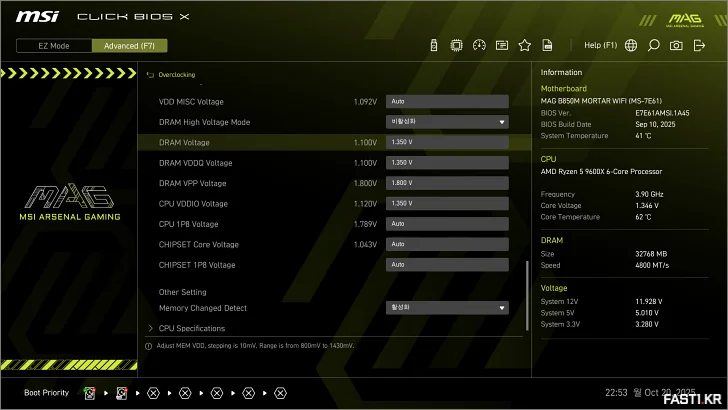Click System 12V 11.928 V reading
This screenshot has width=728, height=410.
649,301
